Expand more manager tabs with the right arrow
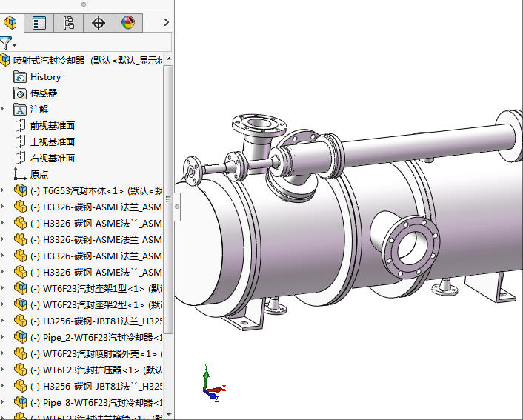Screen dimensions: 523x420 [x=167, y=22]
